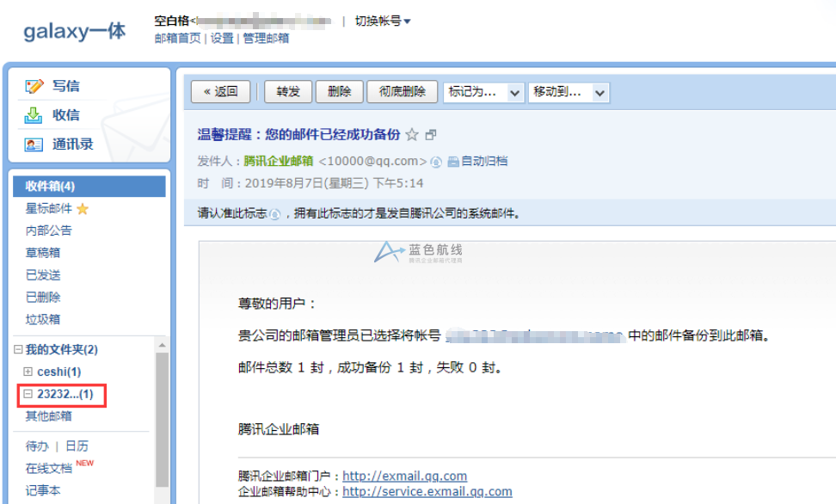Open the 收件箱(4) inbox folder

tap(89, 186)
